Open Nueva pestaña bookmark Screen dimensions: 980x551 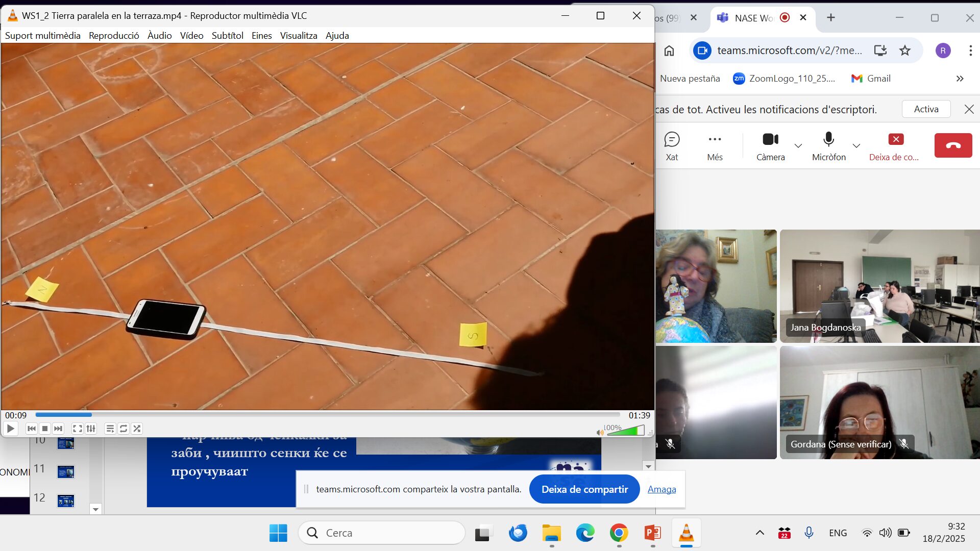point(690,79)
